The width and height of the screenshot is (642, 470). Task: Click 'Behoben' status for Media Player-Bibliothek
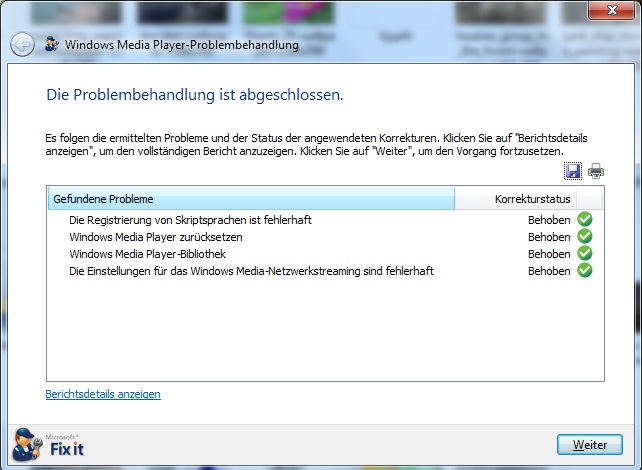[549, 254]
